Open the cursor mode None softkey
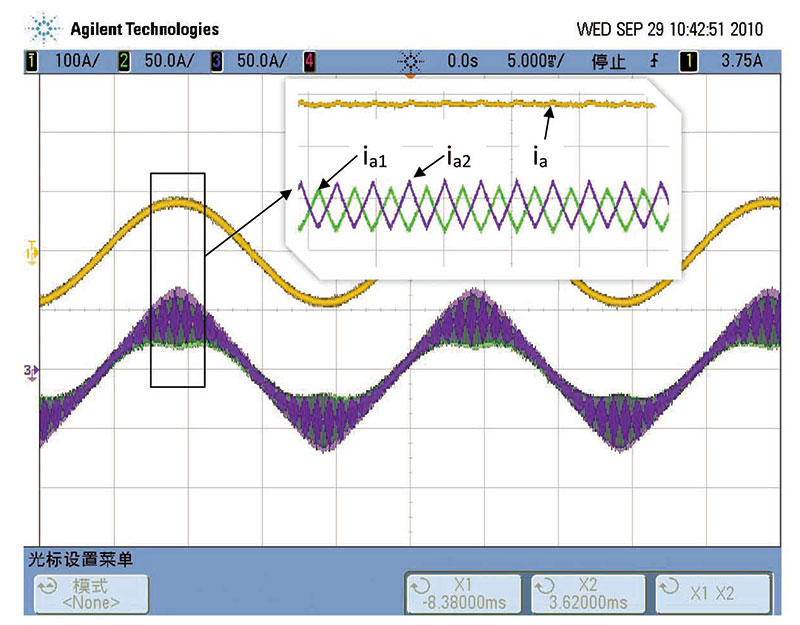This screenshot has height=625, width=800. click(91, 593)
